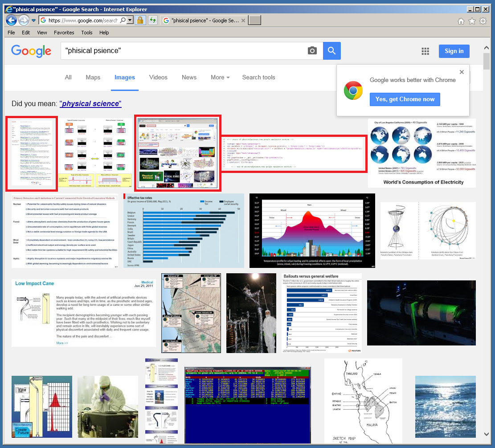Open Search tools options
Screen dimensions: 495x448
(x=258, y=78)
